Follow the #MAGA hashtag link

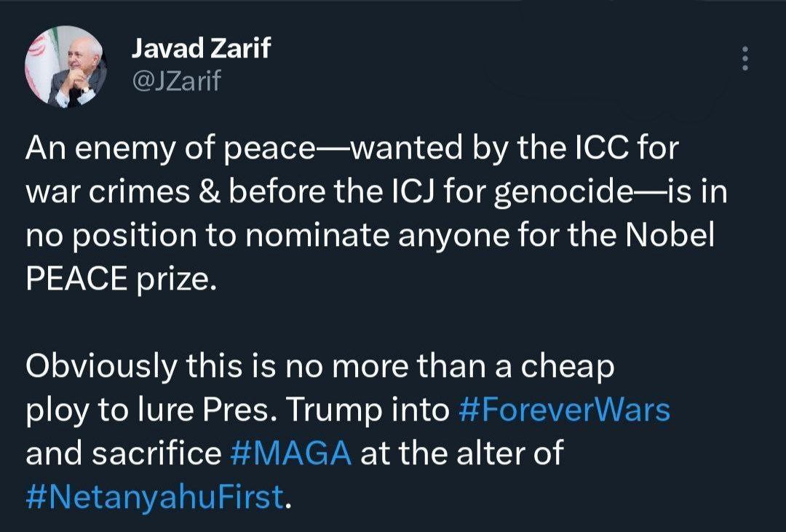click(x=290, y=453)
